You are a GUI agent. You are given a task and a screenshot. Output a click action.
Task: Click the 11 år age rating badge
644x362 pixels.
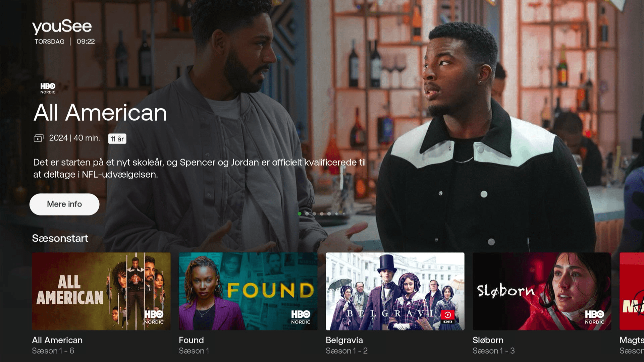click(117, 139)
